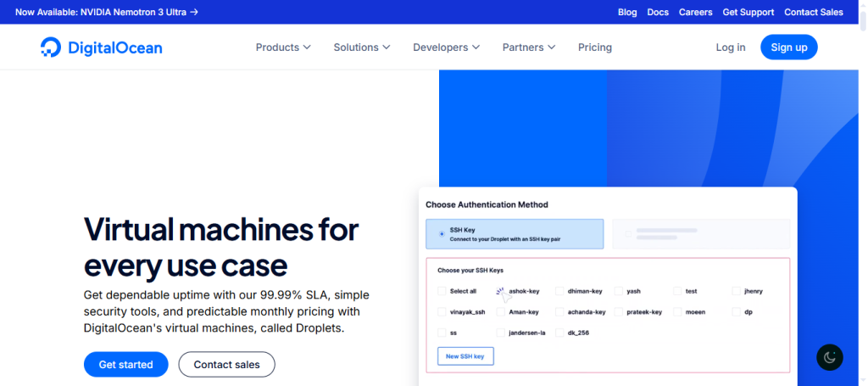Image resolution: width=868 pixels, height=386 pixels.
Task: Click the paragraph mentioning 99.99% SLA
Action: pos(227,311)
